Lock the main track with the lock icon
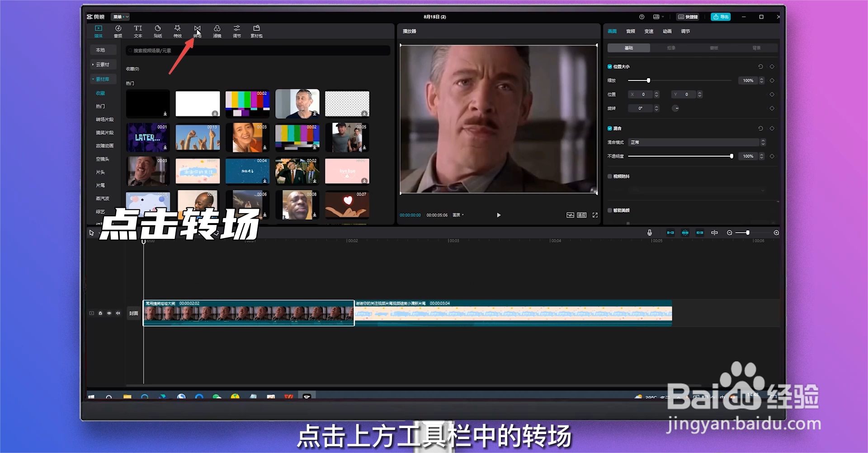The image size is (868, 453). pyautogui.click(x=100, y=313)
